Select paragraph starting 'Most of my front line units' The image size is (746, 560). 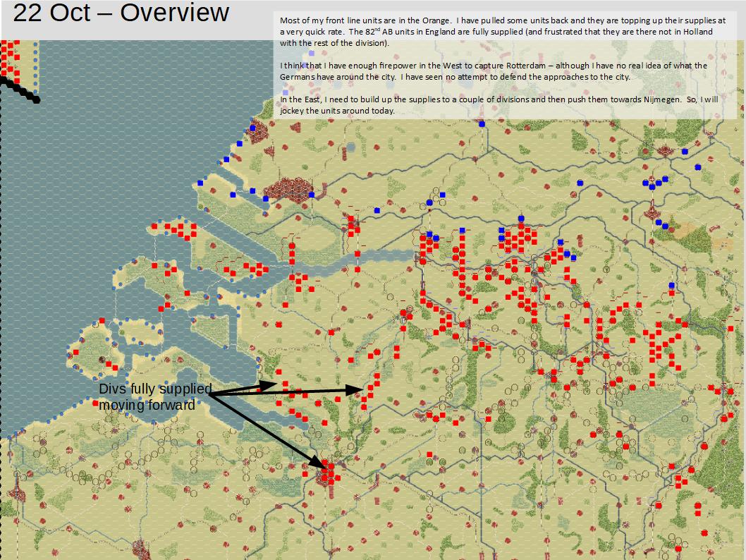[503, 32]
